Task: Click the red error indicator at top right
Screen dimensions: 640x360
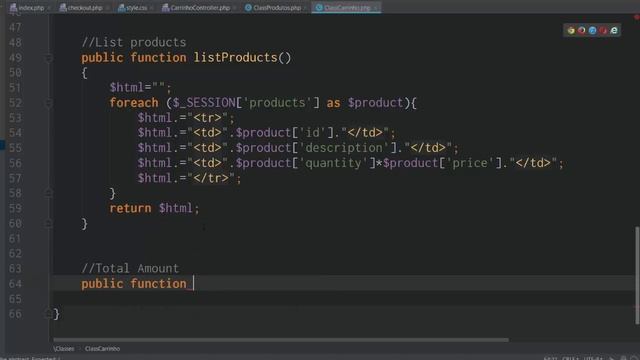Action: [637, 17]
